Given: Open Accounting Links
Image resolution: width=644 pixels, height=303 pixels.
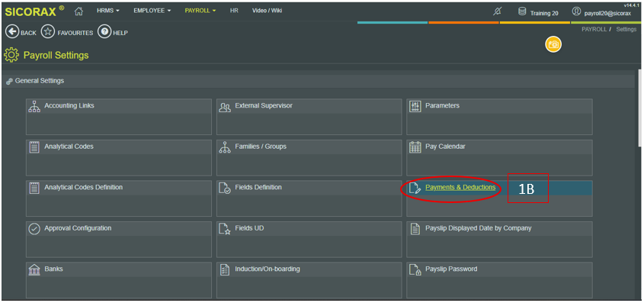Looking at the screenshot, I should coord(69,105).
